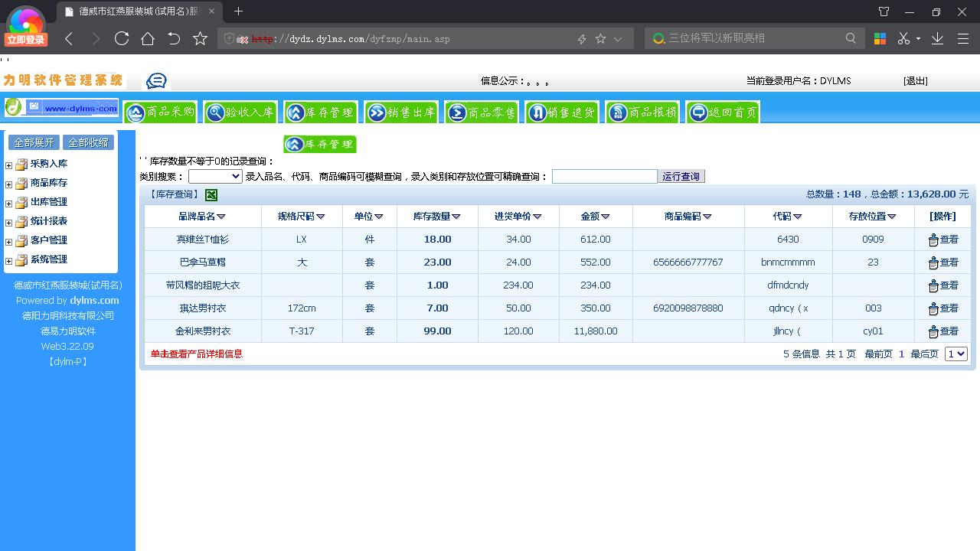Open the browser downloads icon
Image resolution: width=980 pixels, height=551 pixels.
[x=936, y=37]
